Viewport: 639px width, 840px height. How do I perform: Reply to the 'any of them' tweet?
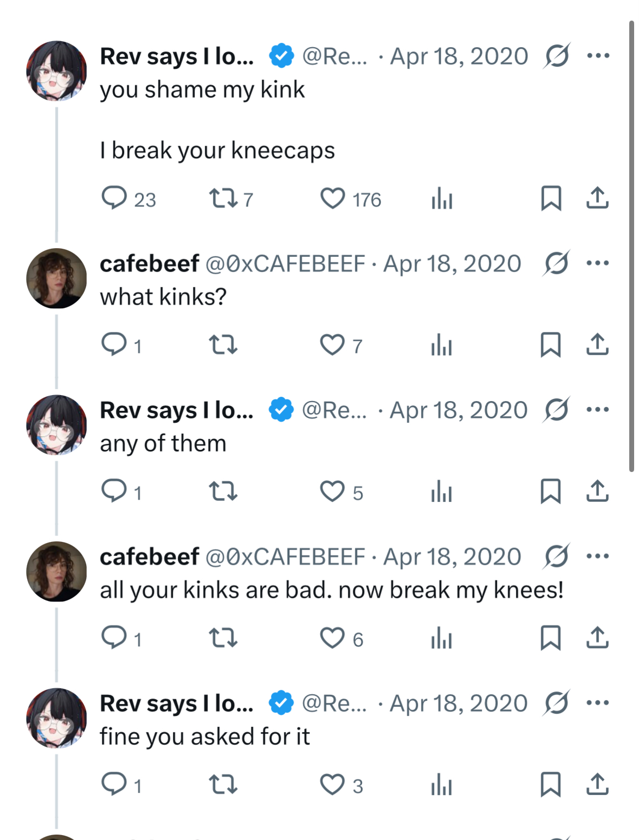point(114,491)
